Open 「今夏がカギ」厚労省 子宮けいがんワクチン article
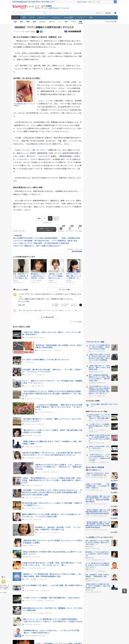 click(52, 333)
